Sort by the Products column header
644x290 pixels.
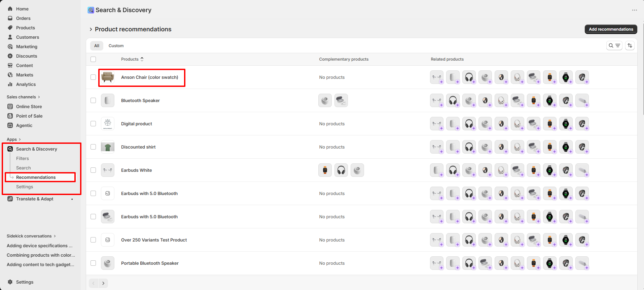pos(132,59)
